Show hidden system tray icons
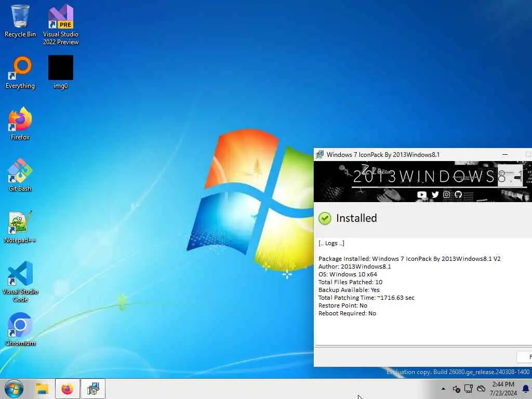 (443, 389)
